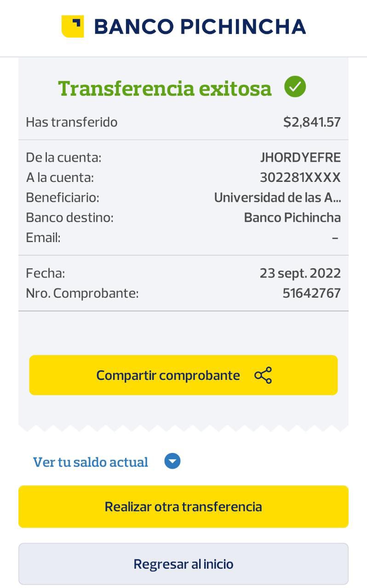Tap the green success checkmark icon

point(295,87)
